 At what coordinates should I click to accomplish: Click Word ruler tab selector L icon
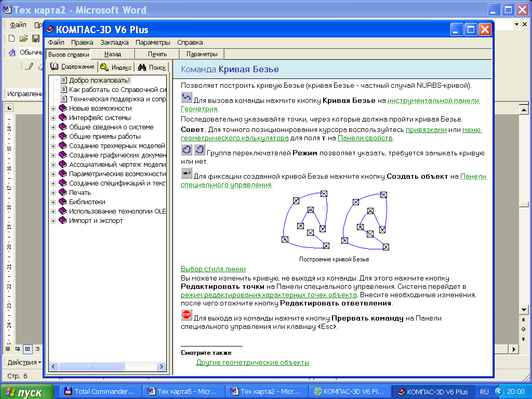(9, 108)
